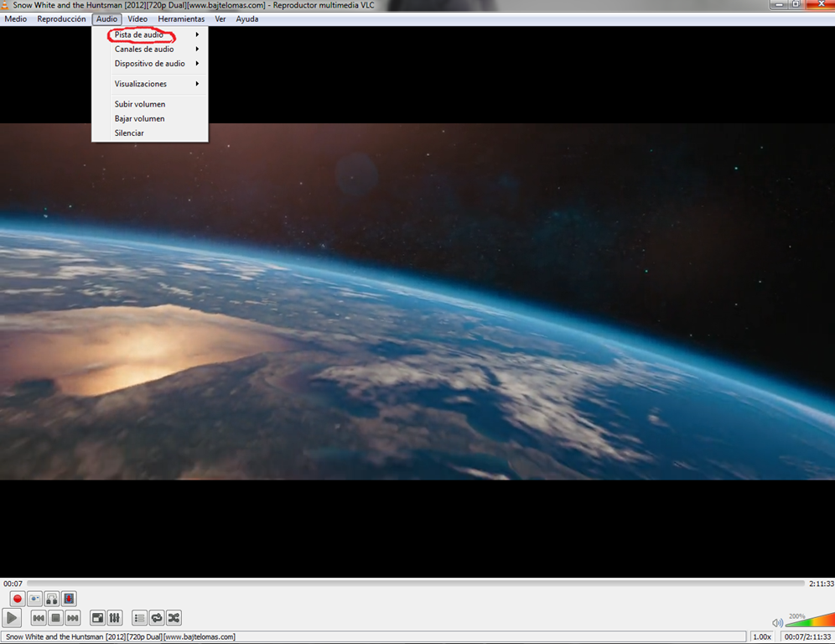Screen dimensions: 835x644
Task: Click the 1.00x playback speed indicator
Action: 762,636
